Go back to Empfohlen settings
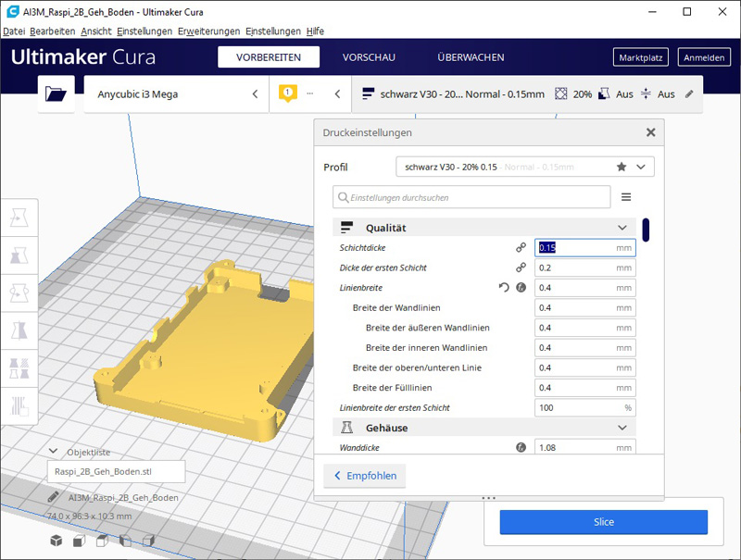This screenshot has height=560, width=741. [x=365, y=476]
